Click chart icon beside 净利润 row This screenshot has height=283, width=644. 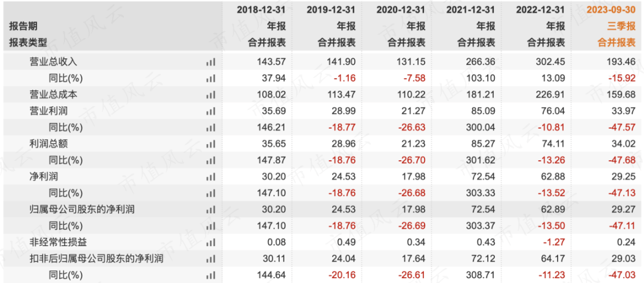pyautogui.click(x=210, y=177)
